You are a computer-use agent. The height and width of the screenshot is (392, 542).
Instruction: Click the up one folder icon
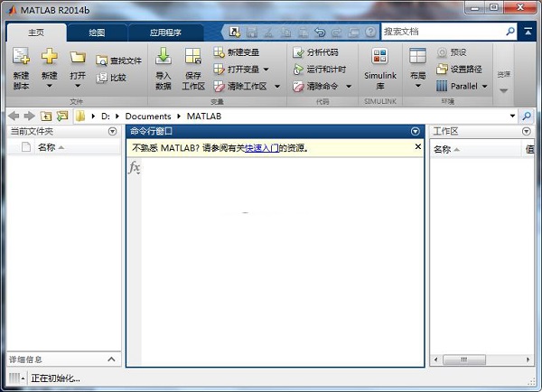coord(46,117)
